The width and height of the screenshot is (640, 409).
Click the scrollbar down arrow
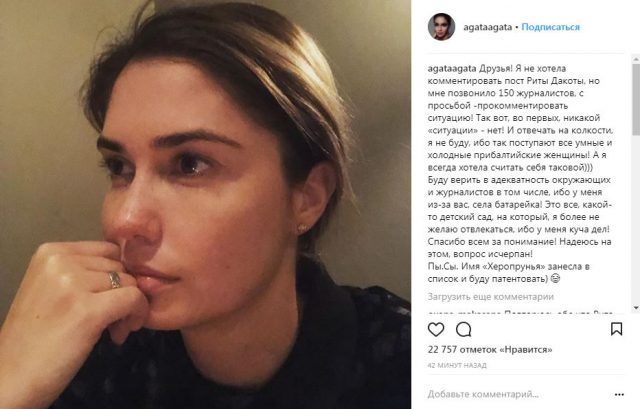636,308
